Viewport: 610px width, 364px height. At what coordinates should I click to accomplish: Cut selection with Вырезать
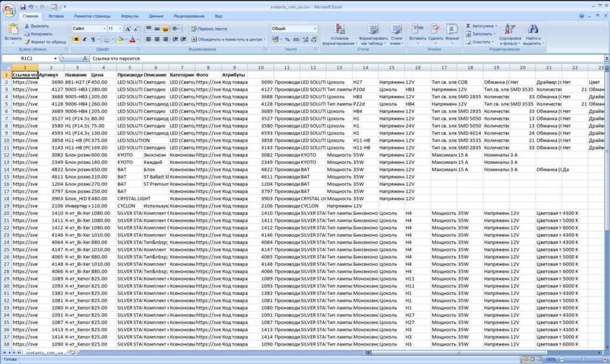[36, 26]
